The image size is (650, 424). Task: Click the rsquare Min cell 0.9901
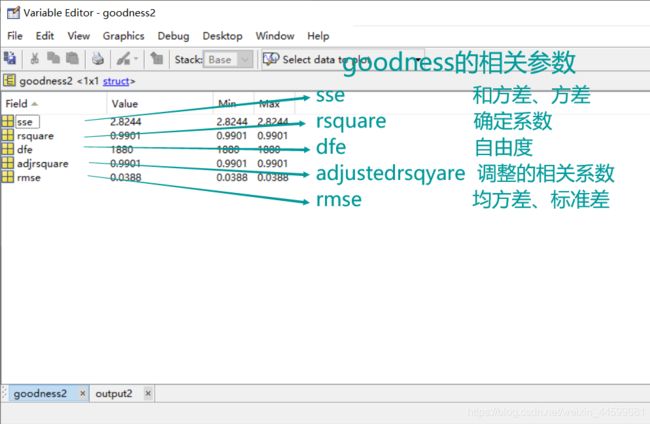tap(231, 136)
